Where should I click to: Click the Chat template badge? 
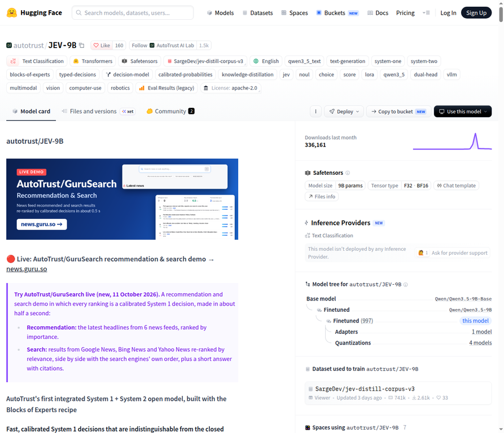(456, 185)
